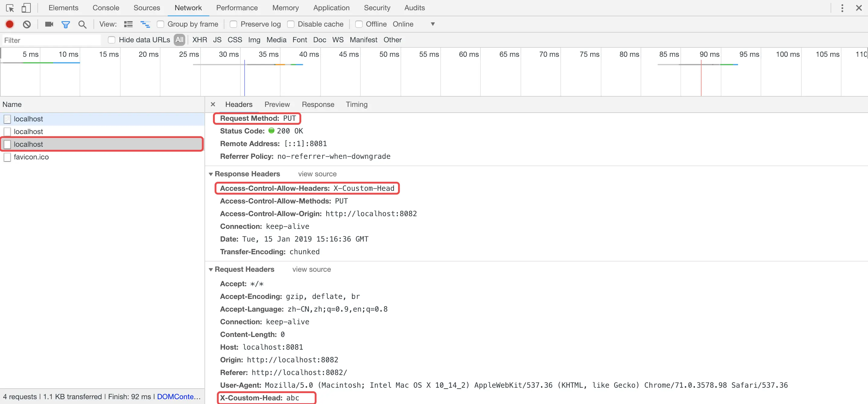Activate the inspect element cursor tool
The width and height of the screenshot is (868, 404).
(10, 8)
